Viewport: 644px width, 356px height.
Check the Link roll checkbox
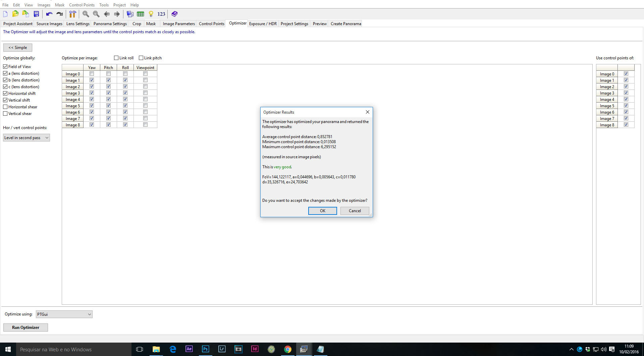(x=116, y=58)
